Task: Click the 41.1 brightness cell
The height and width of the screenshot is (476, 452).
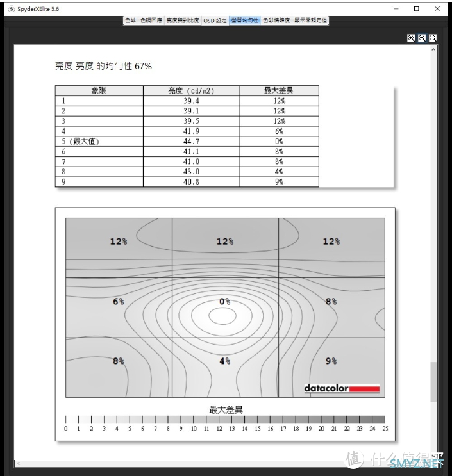Action: [191, 151]
